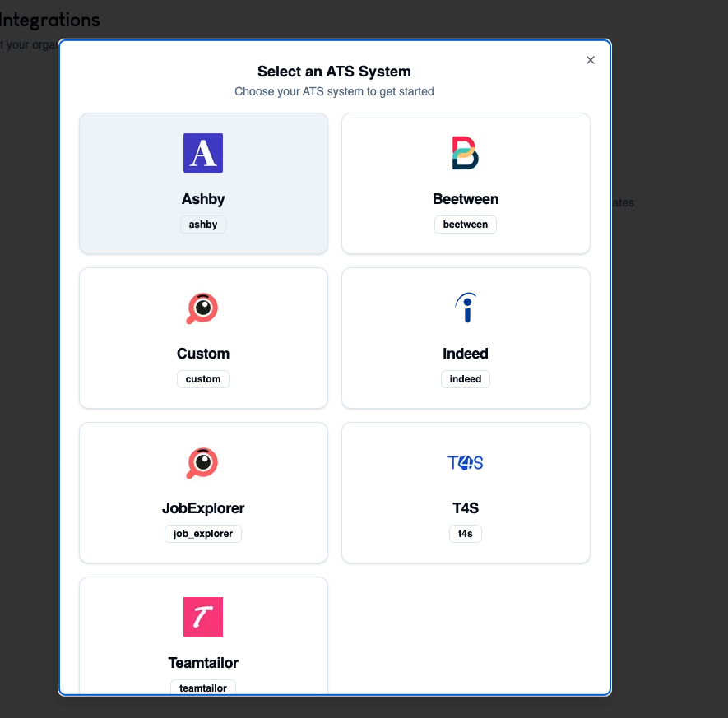Click the Integrations page heading behind dialog
This screenshot has width=728, height=718.
pos(49,21)
